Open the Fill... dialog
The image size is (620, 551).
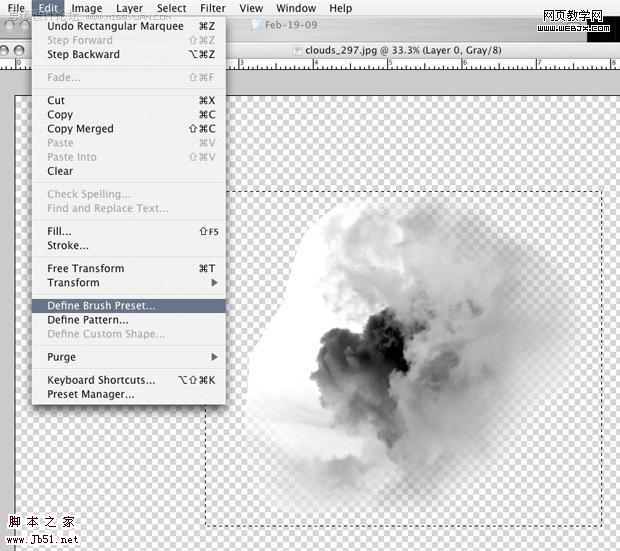click(x=129, y=231)
